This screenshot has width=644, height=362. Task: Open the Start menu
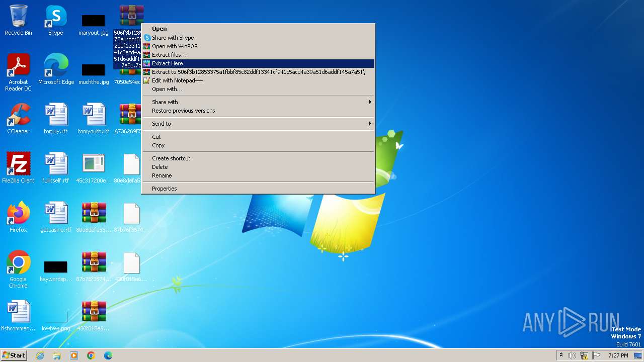(14, 355)
